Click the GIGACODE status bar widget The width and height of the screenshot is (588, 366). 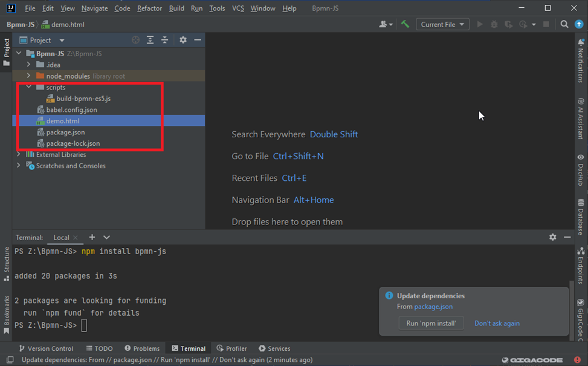click(x=532, y=360)
